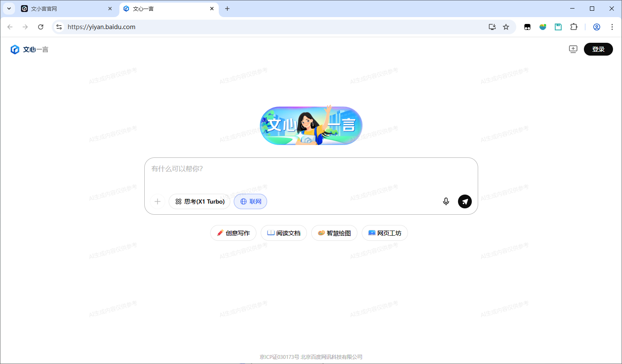The height and width of the screenshot is (364, 622).
Task: Click the new conversation icon beside login
Action: 573,49
